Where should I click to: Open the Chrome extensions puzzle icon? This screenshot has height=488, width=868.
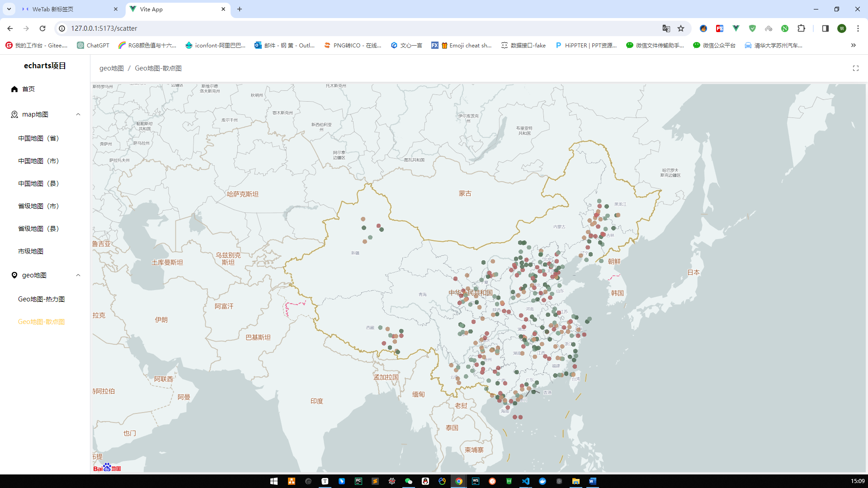click(801, 28)
